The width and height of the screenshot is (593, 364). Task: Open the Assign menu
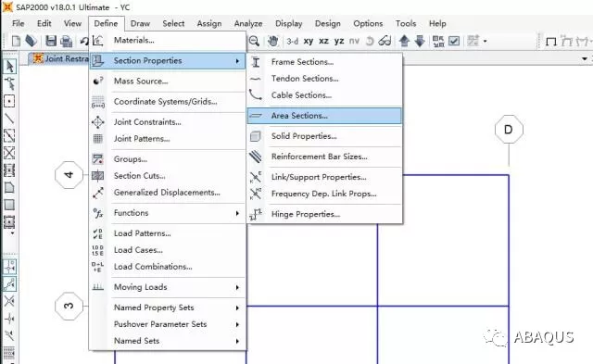pos(209,23)
